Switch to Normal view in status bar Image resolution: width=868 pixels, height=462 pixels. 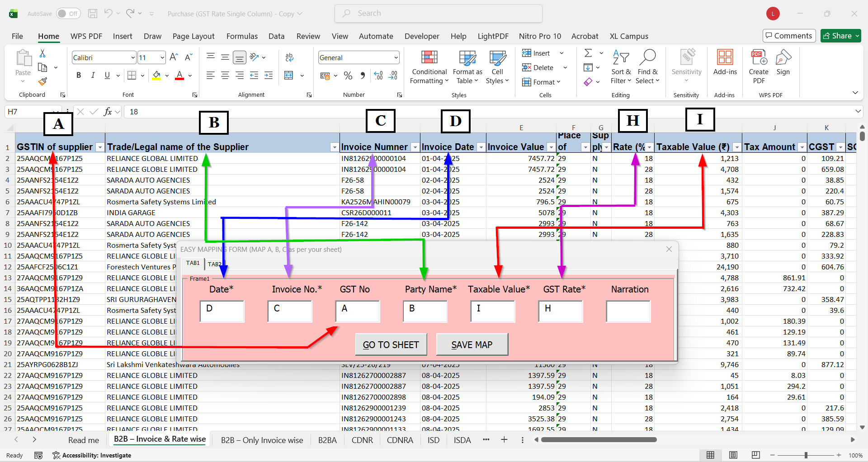(x=710, y=455)
